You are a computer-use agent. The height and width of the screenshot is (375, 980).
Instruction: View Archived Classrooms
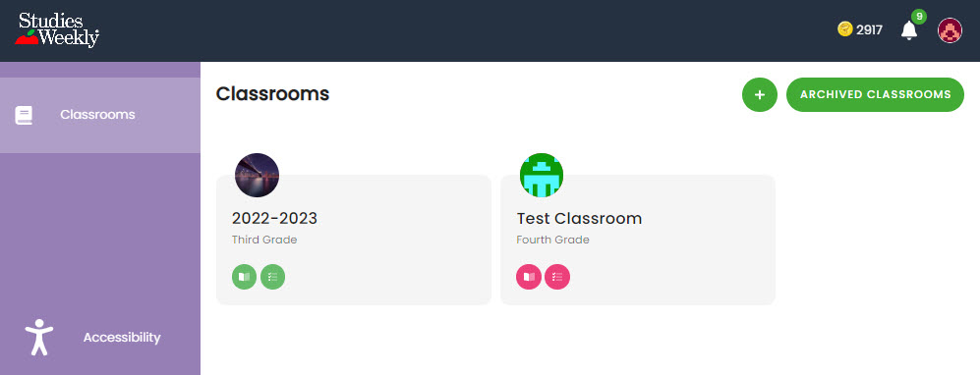(875, 95)
